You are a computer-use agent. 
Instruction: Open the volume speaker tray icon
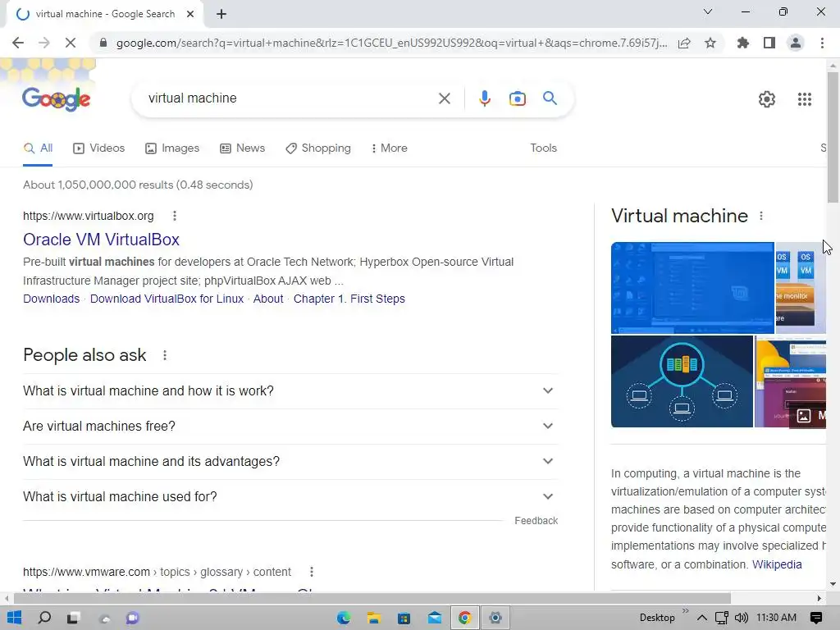pyautogui.click(x=741, y=618)
